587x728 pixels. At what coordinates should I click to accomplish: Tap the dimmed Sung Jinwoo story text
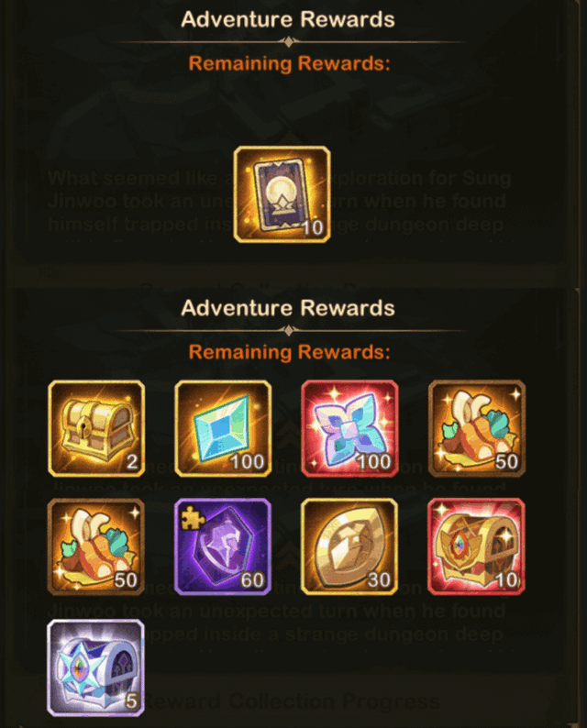[x=279, y=202]
